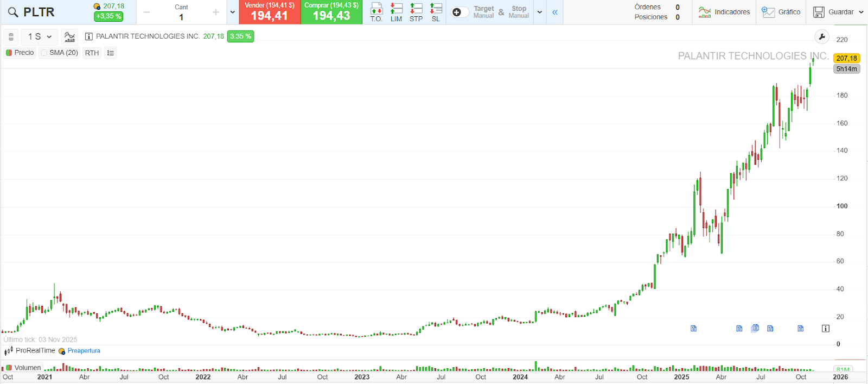Open the first event marker near early 2025
868x384 pixels.
pos(693,328)
